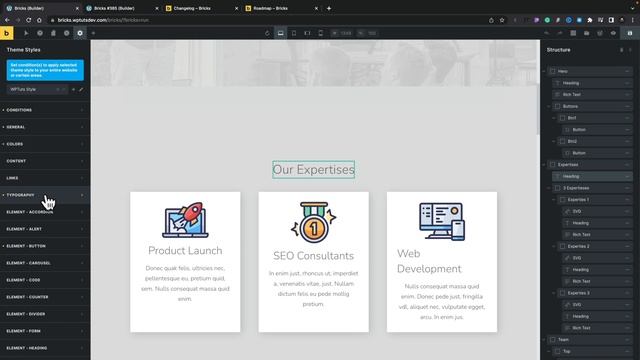
Task: Open a new browser tab
Action: [329, 8]
